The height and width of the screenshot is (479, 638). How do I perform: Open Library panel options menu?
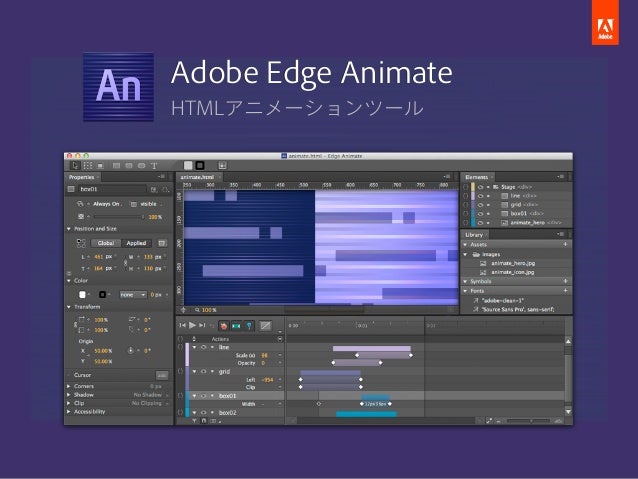pyautogui.click(x=561, y=234)
